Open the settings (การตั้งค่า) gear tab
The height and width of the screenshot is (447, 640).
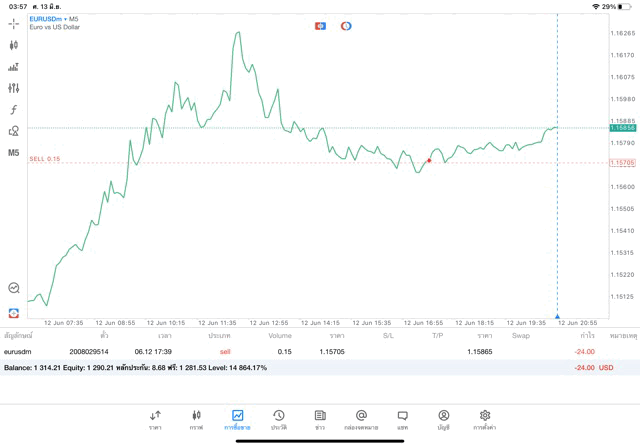tap(484, 419)
